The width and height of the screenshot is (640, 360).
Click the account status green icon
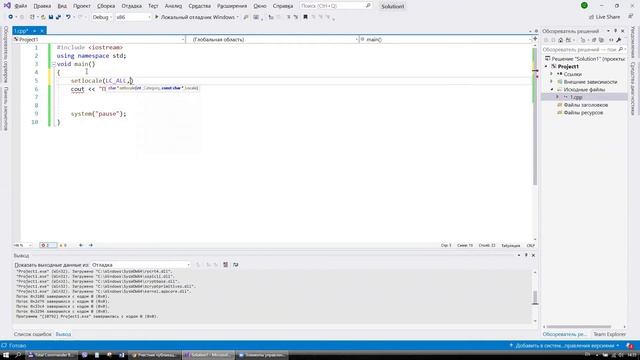click(x=584, y=6)
